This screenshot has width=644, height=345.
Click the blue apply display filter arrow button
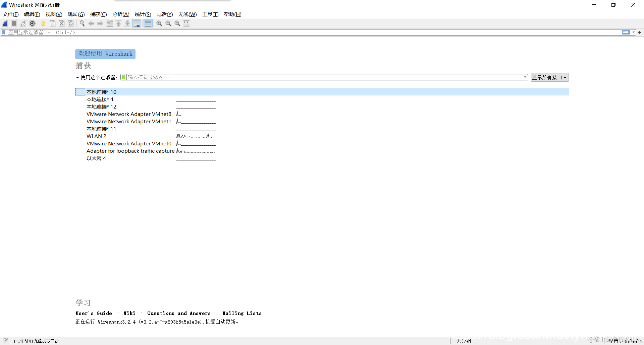626,32
